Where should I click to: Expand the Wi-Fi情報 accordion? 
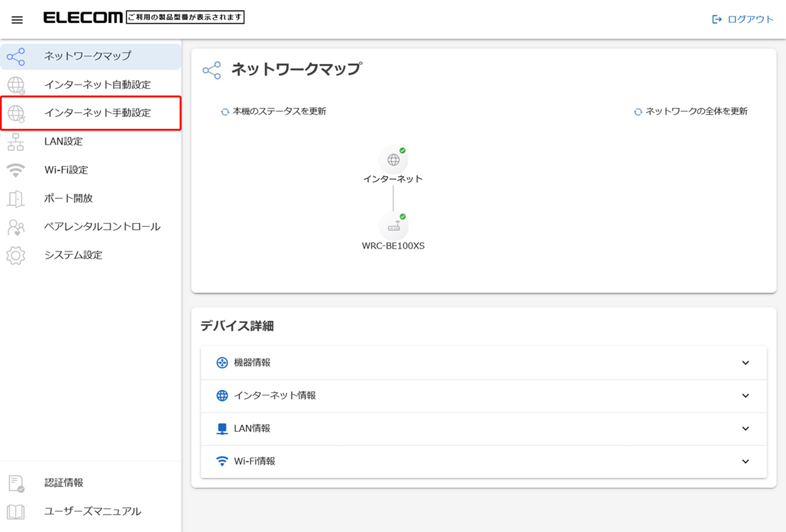745,462
